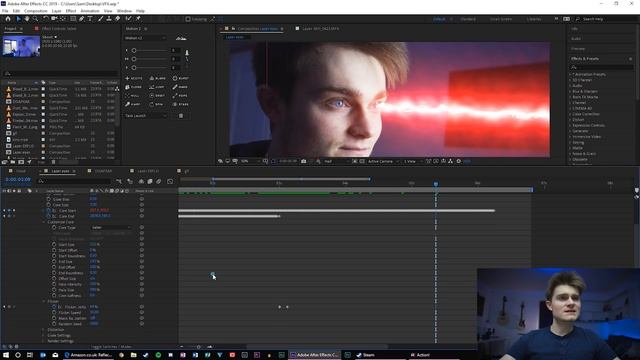The image size is (640, 360).
Task: Select the Pen tool
Action: tap(82, 19)
